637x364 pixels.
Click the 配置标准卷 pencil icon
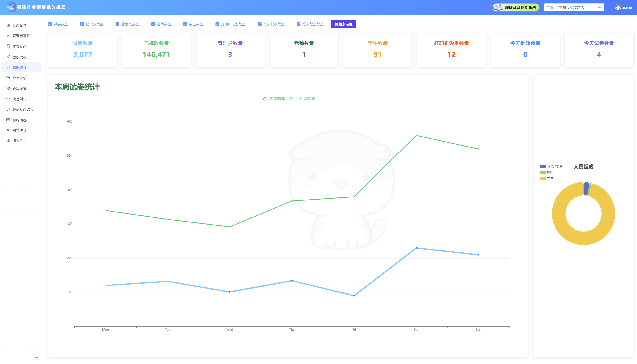point(8,36)
